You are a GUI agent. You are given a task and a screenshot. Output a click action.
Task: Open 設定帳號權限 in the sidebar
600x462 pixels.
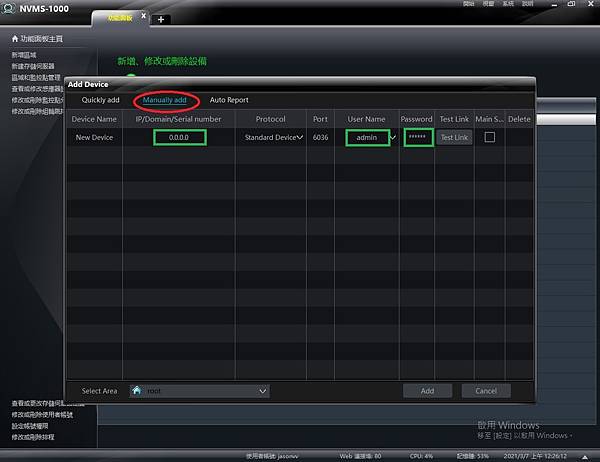pyautogui.click(x=30, y=426)
